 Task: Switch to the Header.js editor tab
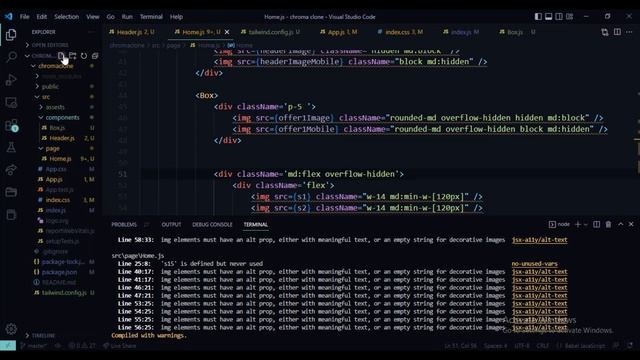tap(132, 32)
